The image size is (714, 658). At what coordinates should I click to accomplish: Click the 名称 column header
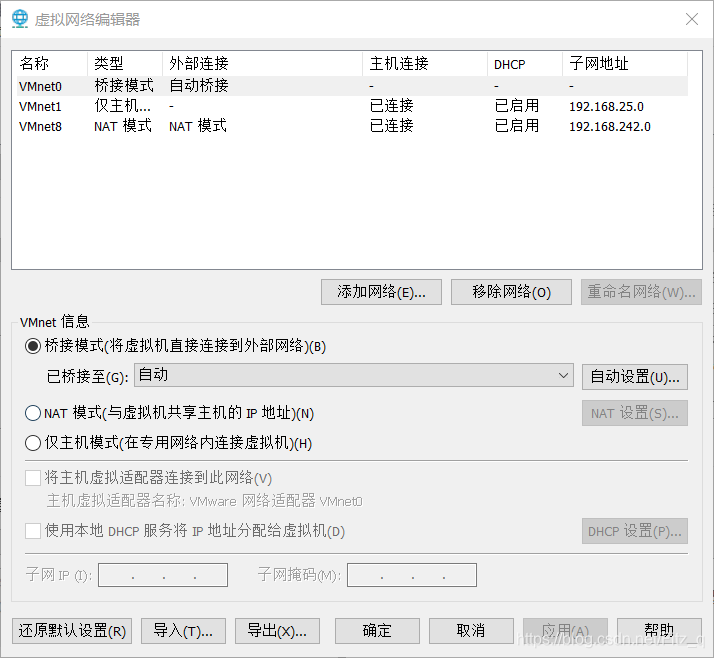point(52,64)
